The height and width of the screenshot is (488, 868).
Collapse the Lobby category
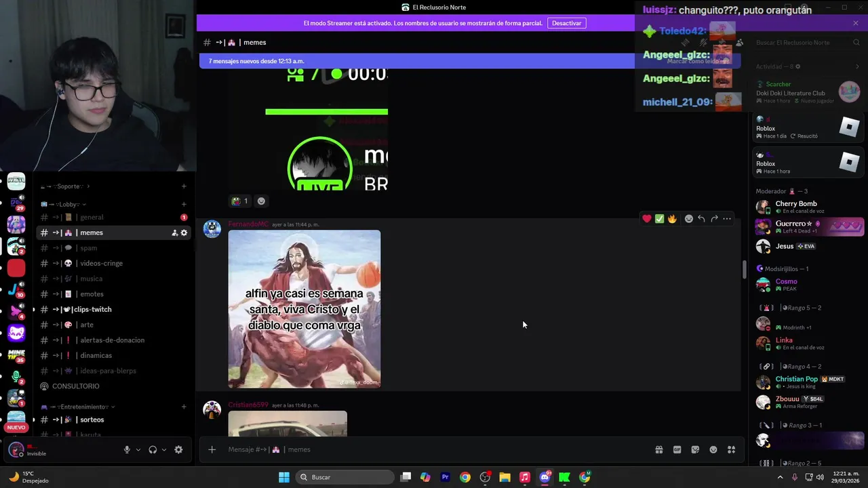[64, 204]
